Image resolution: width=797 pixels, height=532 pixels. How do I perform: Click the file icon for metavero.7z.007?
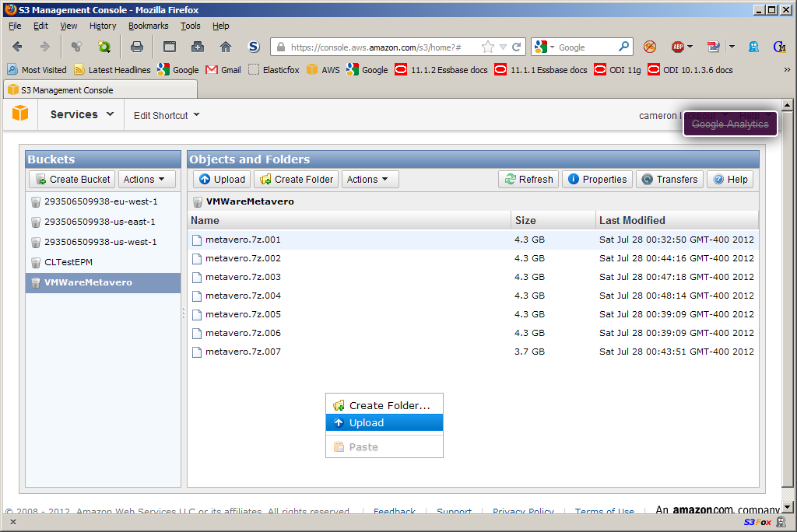coord(197,352)
